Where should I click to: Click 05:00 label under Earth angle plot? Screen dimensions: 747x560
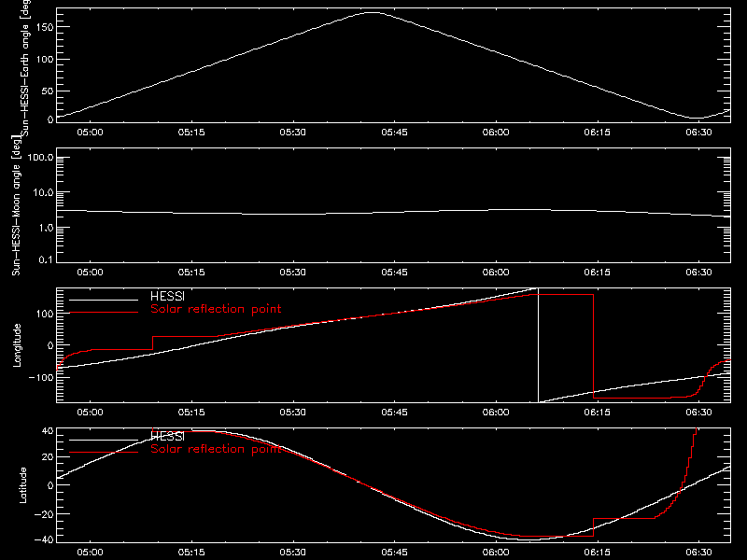90,133
